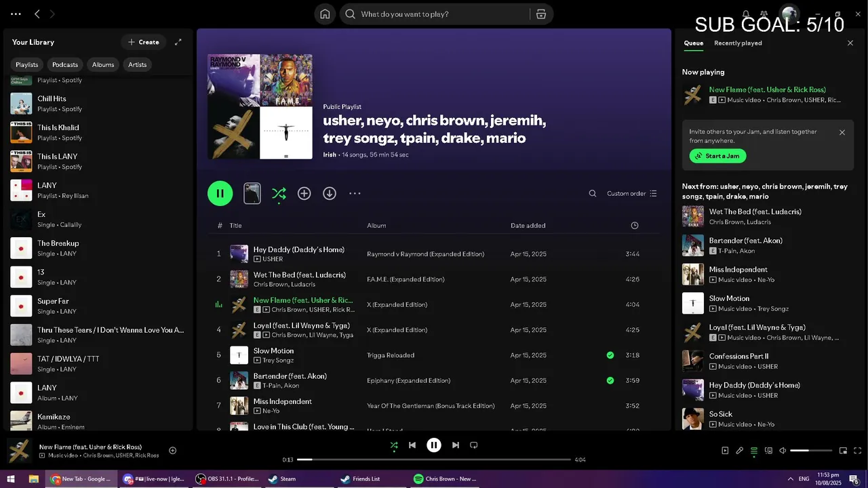Pause the playlist with the big green button

point(220,193)
